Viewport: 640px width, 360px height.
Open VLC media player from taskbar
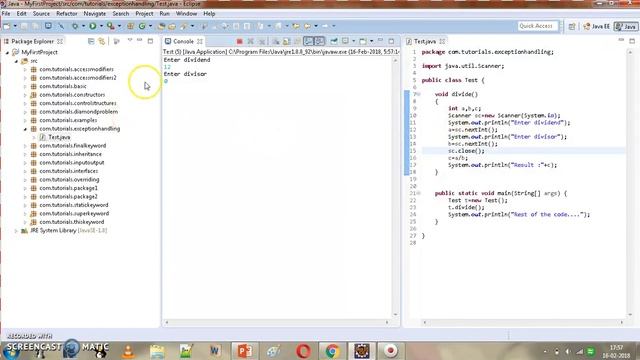(x=128, y=351)
